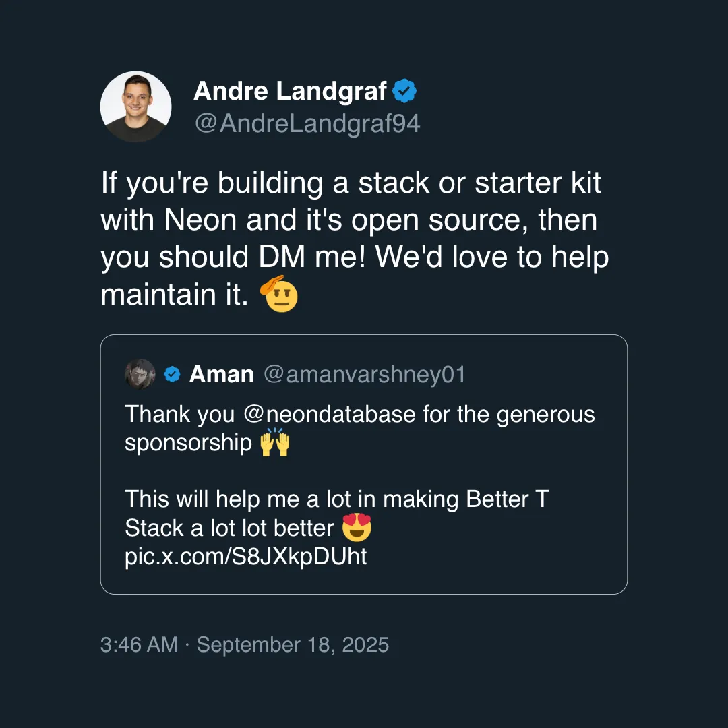Image resolution: width=728 pixels, height=728 pixels.
Task: Click Andre Landgraf's profile photo
Action: [135, 107]
